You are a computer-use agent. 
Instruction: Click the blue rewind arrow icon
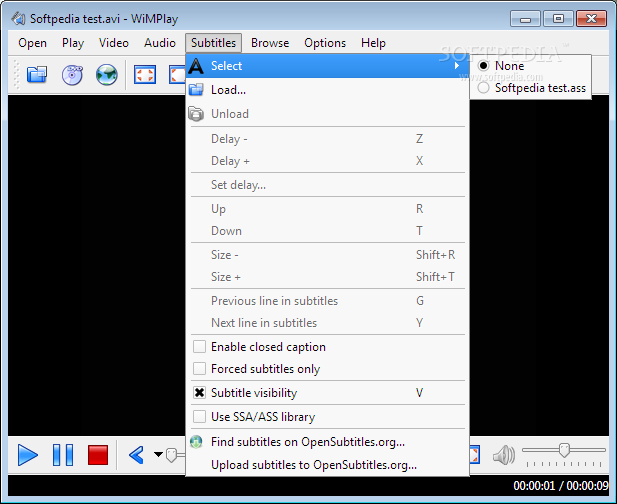pyautogui.click(x=136, y=455)
